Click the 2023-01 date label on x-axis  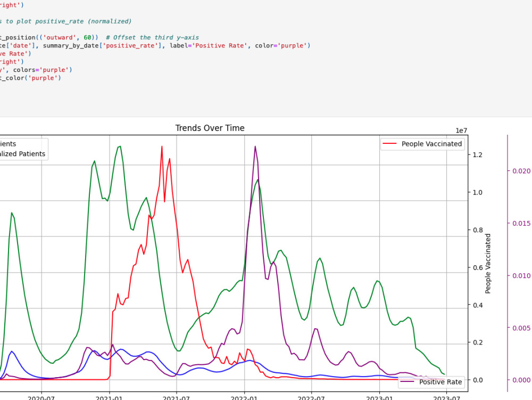point(379,398)
